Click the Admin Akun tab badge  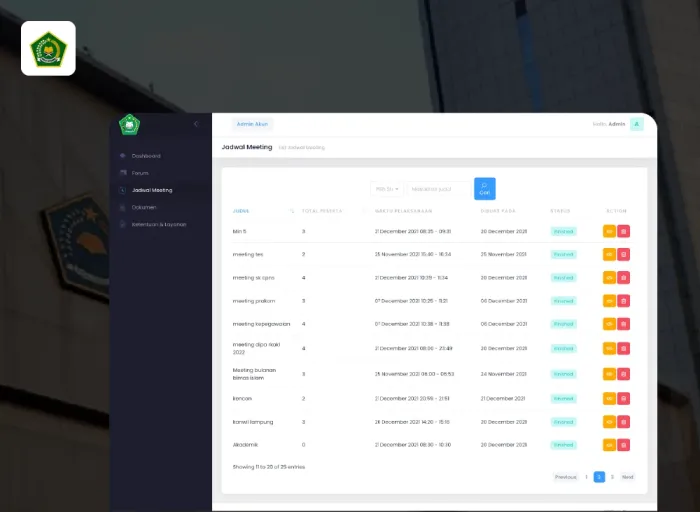[x=252, y=124]
